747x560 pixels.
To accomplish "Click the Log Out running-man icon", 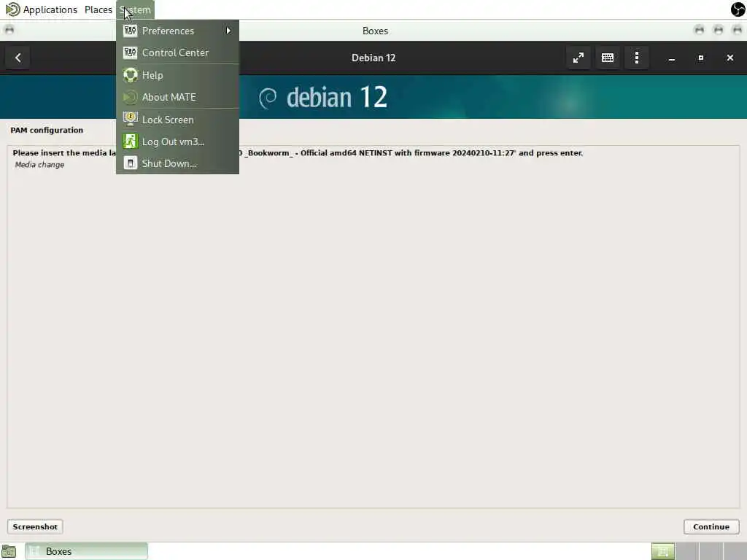I will (x=130, y=141).
